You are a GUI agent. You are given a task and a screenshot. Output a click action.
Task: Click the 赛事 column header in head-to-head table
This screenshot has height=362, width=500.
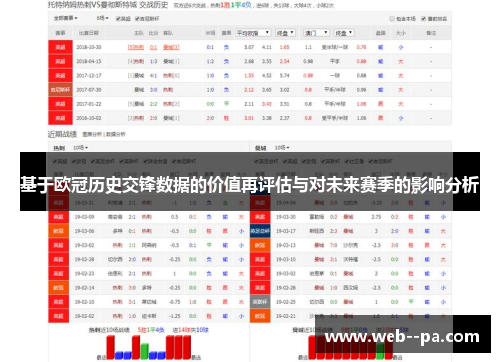(x=60, y=33)
